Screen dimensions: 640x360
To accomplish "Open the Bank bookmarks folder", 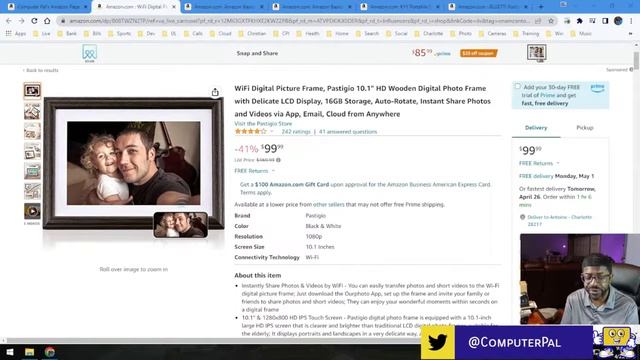I will 67,33.
